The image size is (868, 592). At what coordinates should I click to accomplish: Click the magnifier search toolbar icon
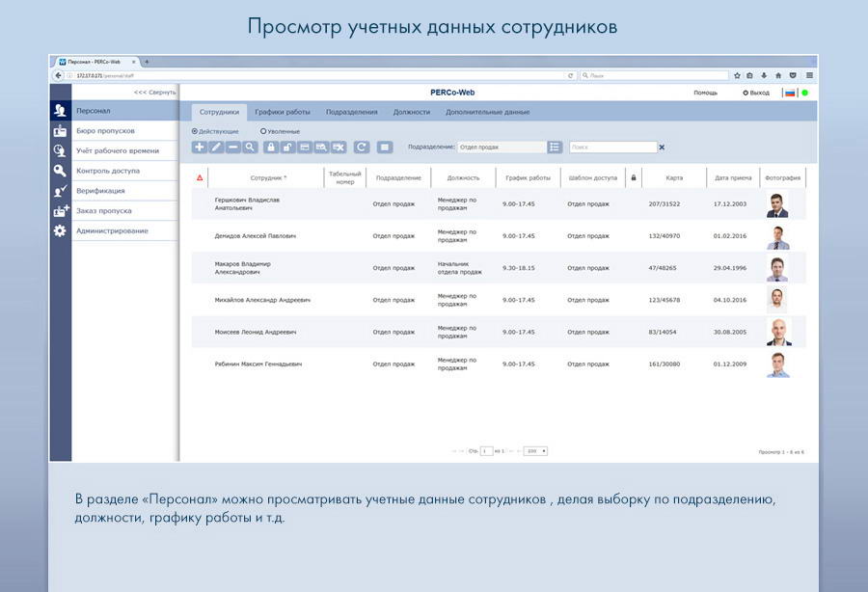(250, 148)
